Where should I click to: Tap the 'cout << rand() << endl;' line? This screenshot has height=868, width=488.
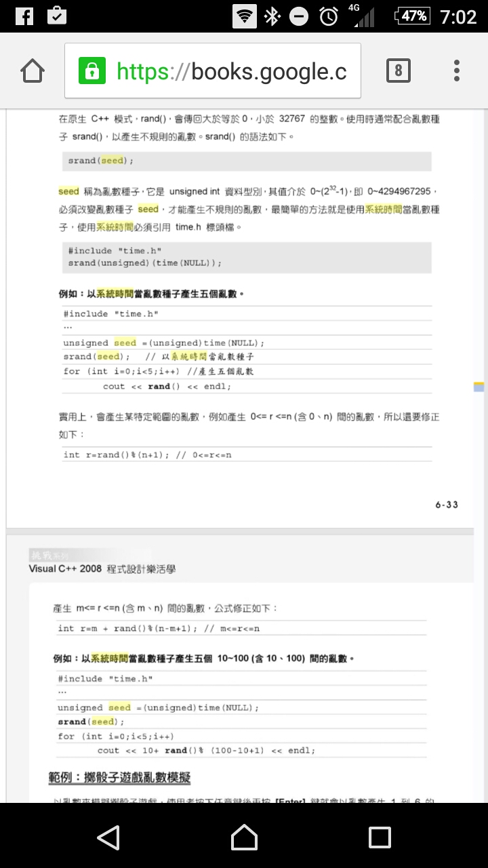coord(167,387)
